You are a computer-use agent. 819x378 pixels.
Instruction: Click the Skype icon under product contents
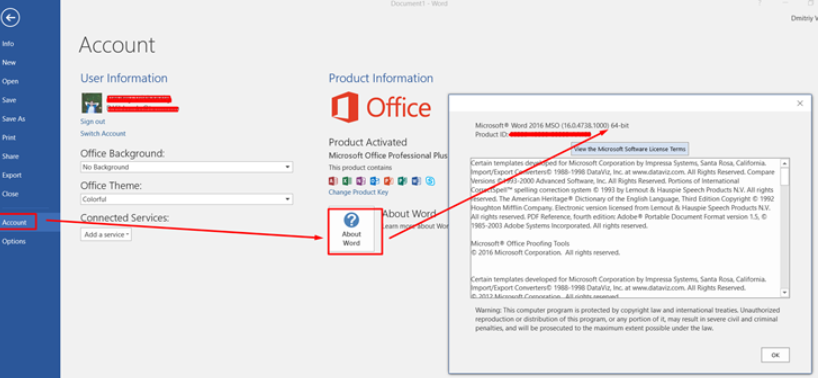tap(430, 181)
